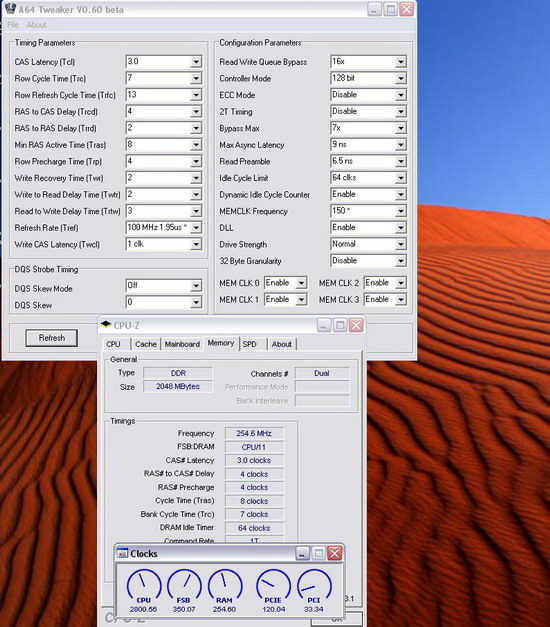550x627 pixels.
Task: Open the MEM CLK 1 dropdown
Action: (x=301, y=300)
